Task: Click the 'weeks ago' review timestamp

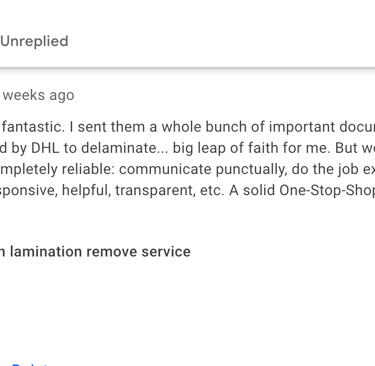Action: pos(38,95)
